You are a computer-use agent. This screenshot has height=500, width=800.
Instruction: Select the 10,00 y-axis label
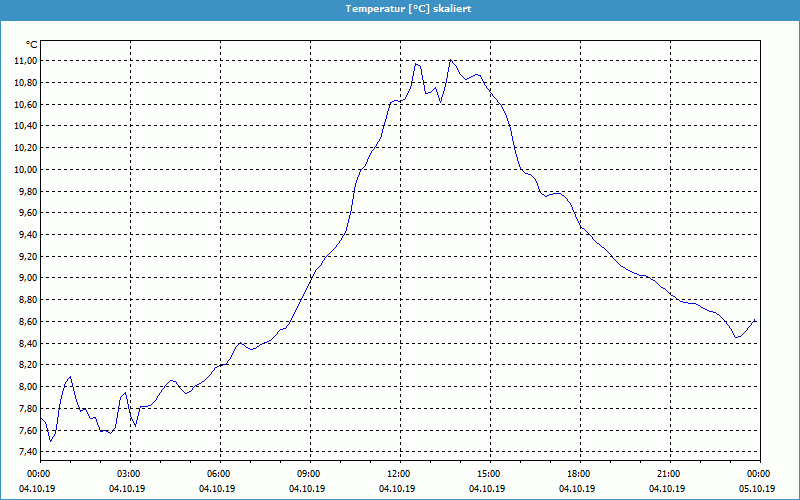tap(24, 170)
